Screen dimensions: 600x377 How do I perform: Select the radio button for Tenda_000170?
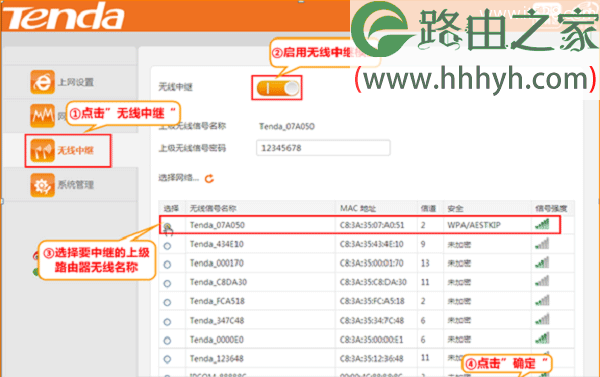[x=167, y=264]
